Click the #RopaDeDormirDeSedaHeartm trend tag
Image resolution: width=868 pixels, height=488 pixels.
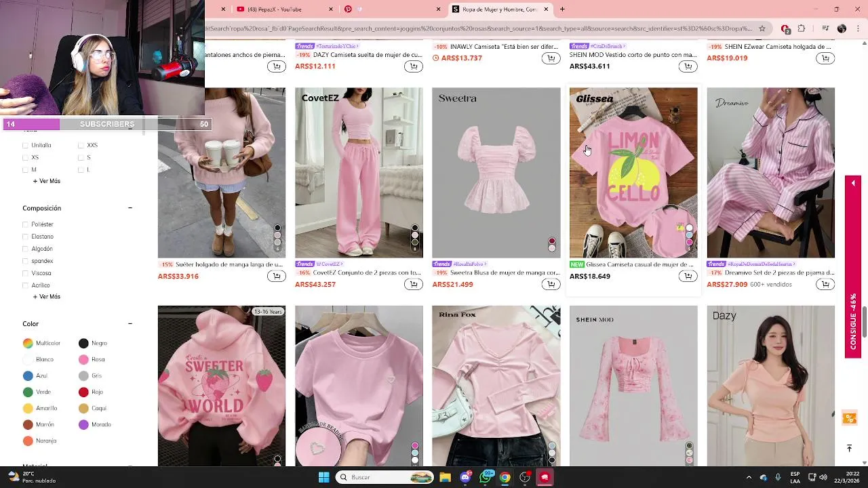click(760, 264)
